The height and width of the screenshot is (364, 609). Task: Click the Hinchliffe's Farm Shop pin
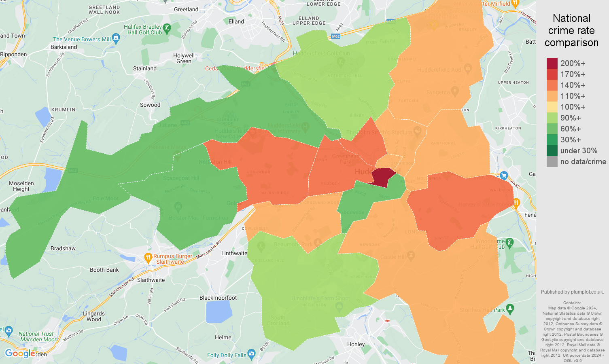tap(340, 306)
